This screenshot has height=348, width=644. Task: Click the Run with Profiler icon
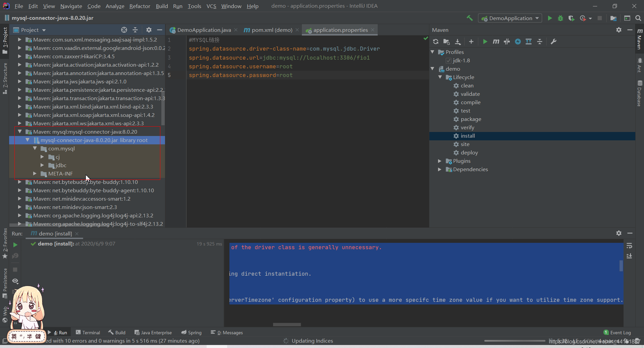point(583,18)
